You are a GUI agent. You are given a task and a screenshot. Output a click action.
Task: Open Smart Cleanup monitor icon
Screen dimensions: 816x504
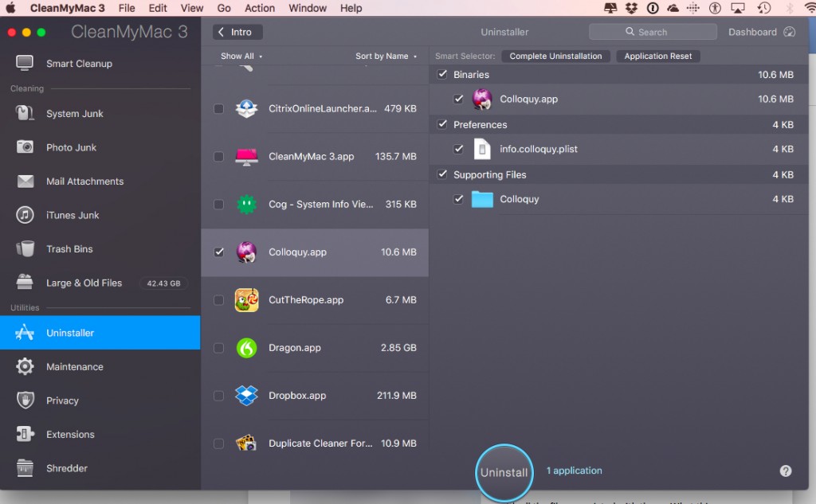coord(25,64)
